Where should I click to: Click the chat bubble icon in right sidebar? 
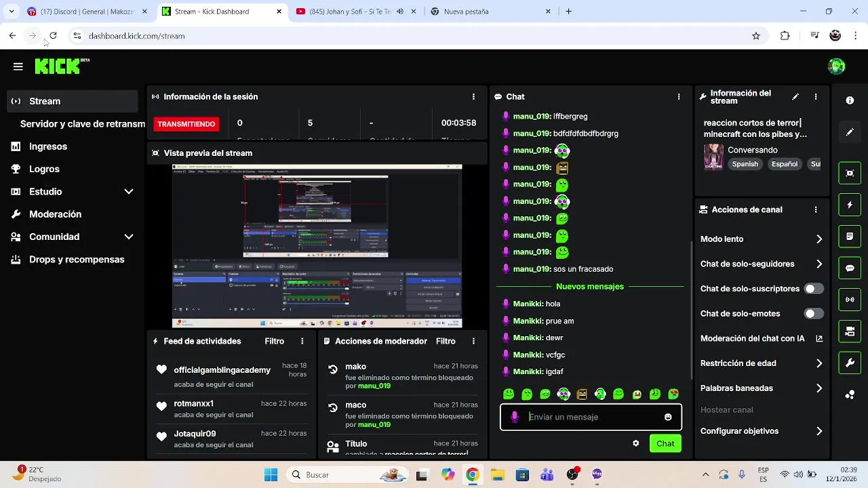[850, 268]
